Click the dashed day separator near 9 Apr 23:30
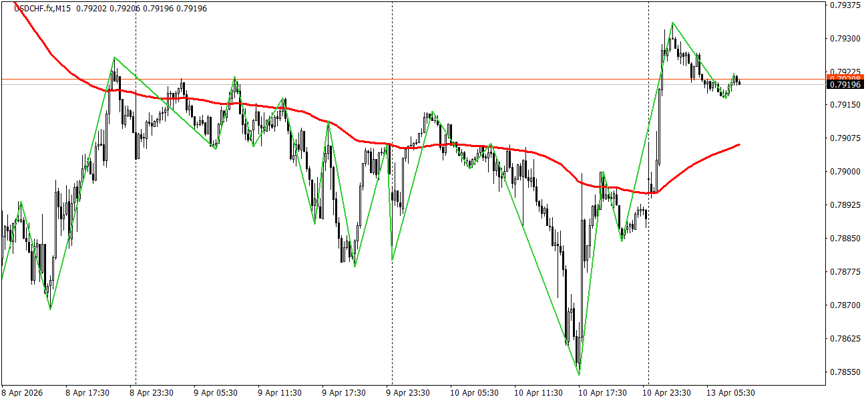This screenshot has width=868, height=401. point(391,200)
